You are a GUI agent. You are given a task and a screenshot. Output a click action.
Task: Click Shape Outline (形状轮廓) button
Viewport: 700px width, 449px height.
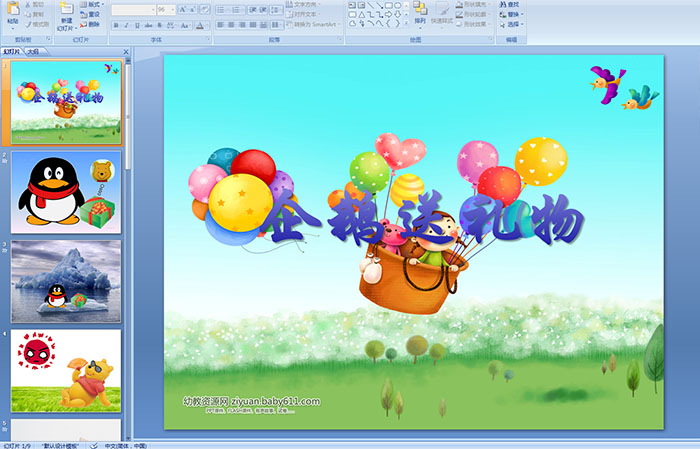pyautogui.click(x=472, y=14)
